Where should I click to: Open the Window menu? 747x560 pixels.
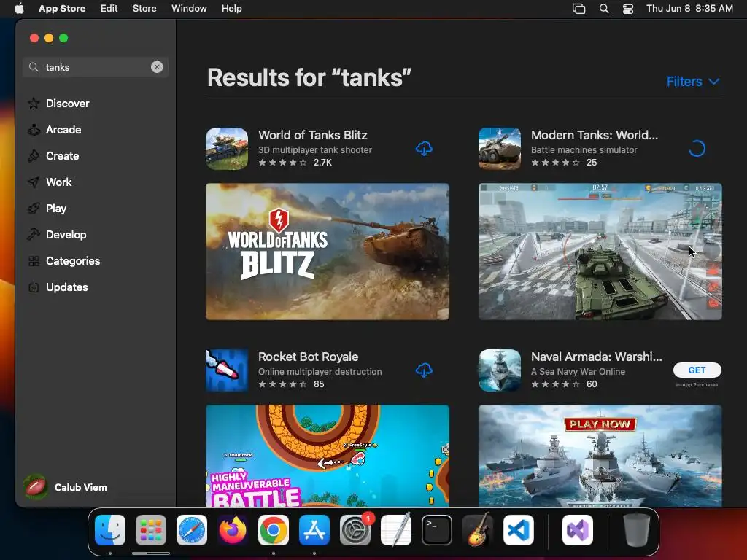tap(189, 9)
